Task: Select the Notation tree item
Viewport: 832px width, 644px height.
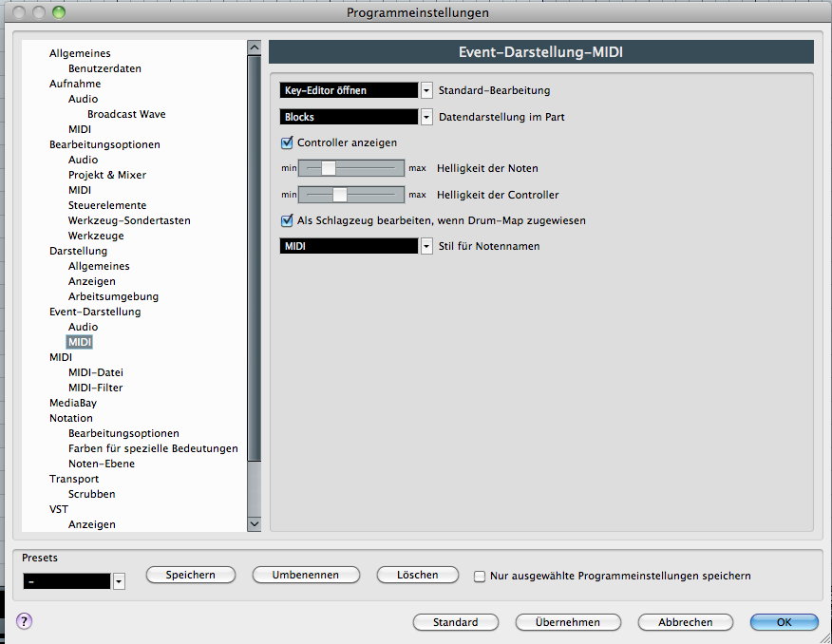Action: pos(70,419)
